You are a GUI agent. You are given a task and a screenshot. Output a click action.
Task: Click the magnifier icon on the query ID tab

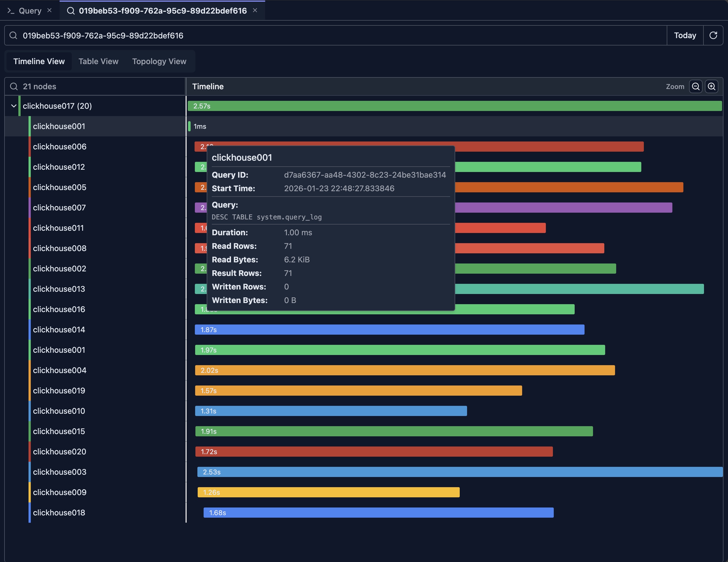pos(71,11)
